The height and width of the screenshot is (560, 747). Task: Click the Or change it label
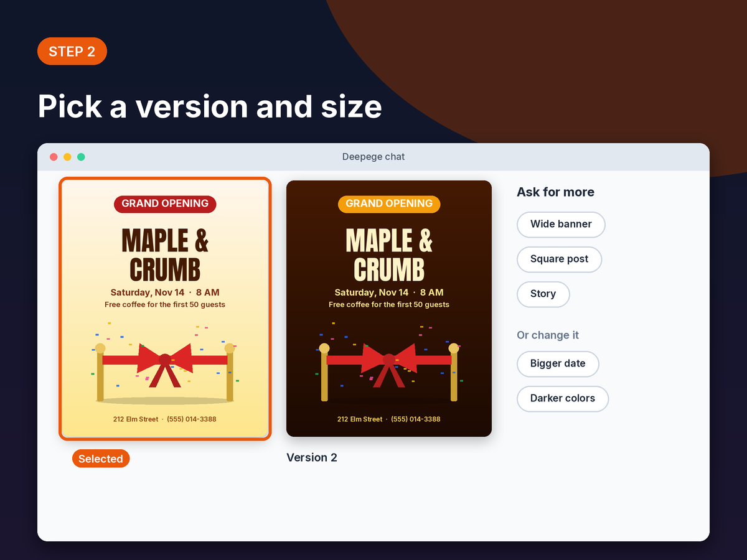548,335
